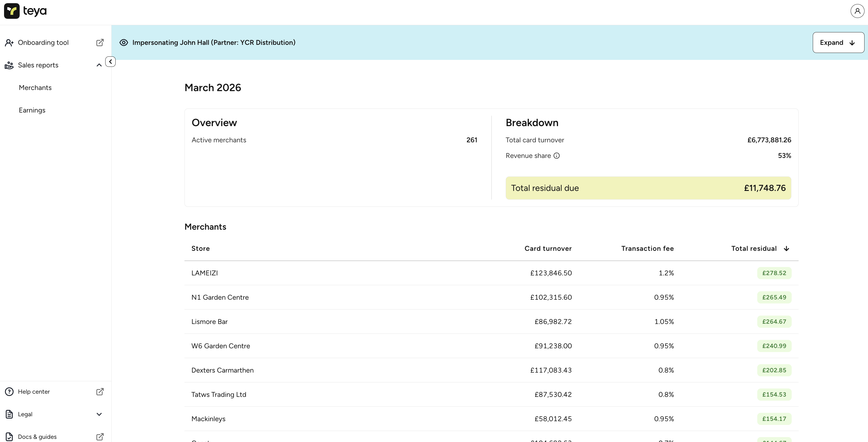
Task: Click the £117,083.43 card turnover value
Action: point(551,370)
